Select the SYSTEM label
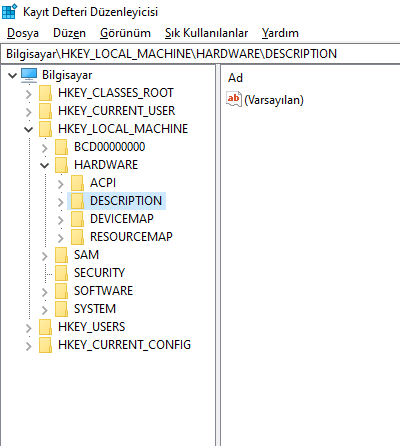Image resolution: width=400 pixels, height=446 pixels. (95, 309)
